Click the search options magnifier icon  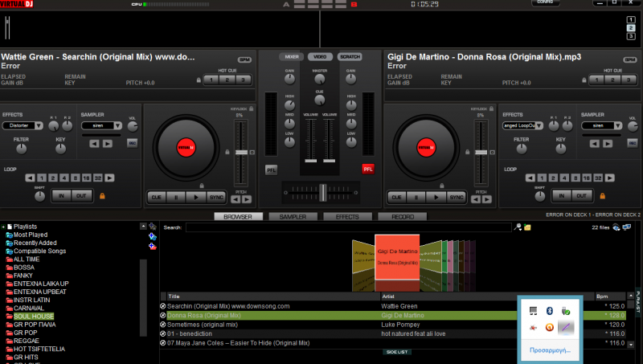[x=518, y=227]
